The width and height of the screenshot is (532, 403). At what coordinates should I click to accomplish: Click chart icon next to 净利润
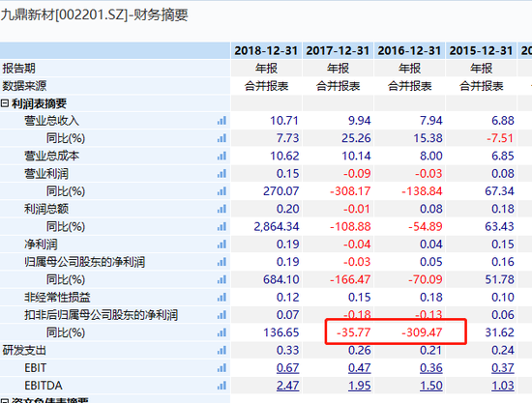tap(222, 245)
